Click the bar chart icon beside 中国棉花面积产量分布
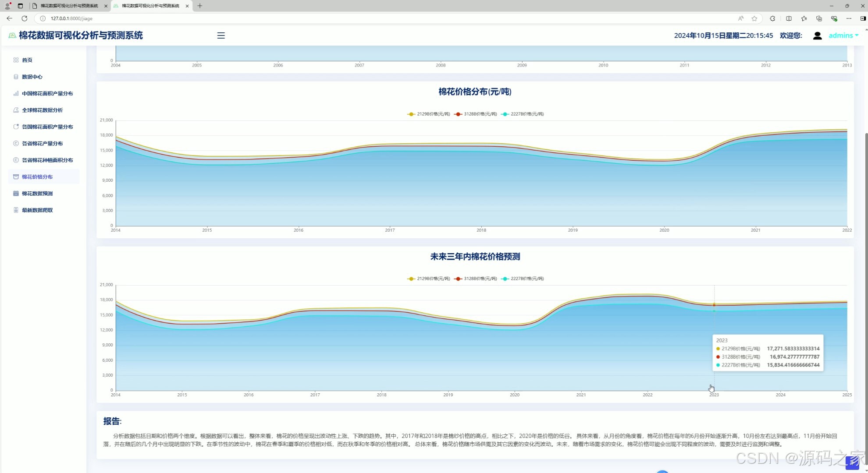Screen dimensions: 868x473 click(16, 93)
